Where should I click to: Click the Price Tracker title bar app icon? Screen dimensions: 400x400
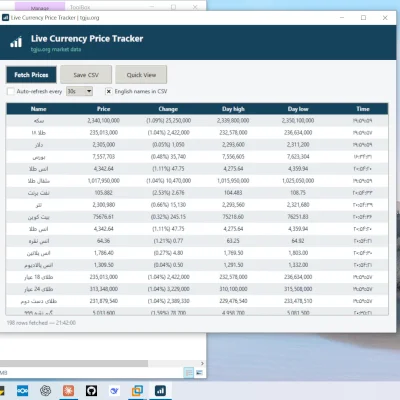(5, 18)
